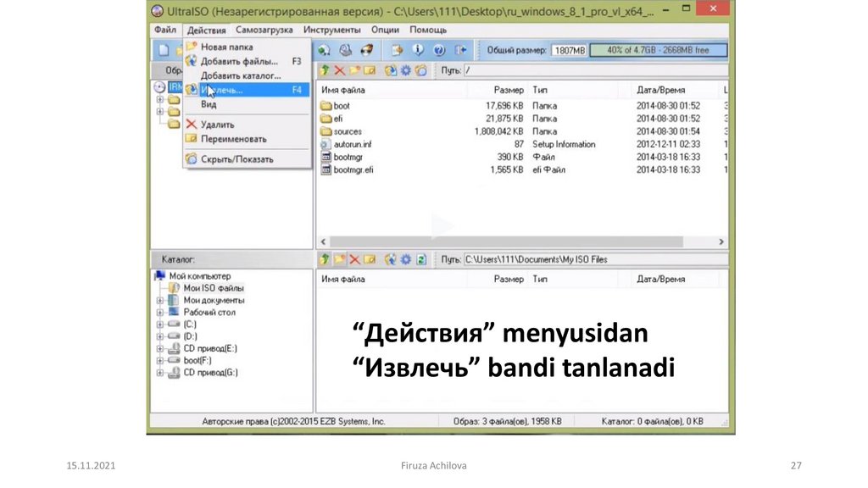Image resolution: width=868 pixels, height=488 pixels.
Task: Click the globe icon in local catalog toolbar
Action: point(391,259)
